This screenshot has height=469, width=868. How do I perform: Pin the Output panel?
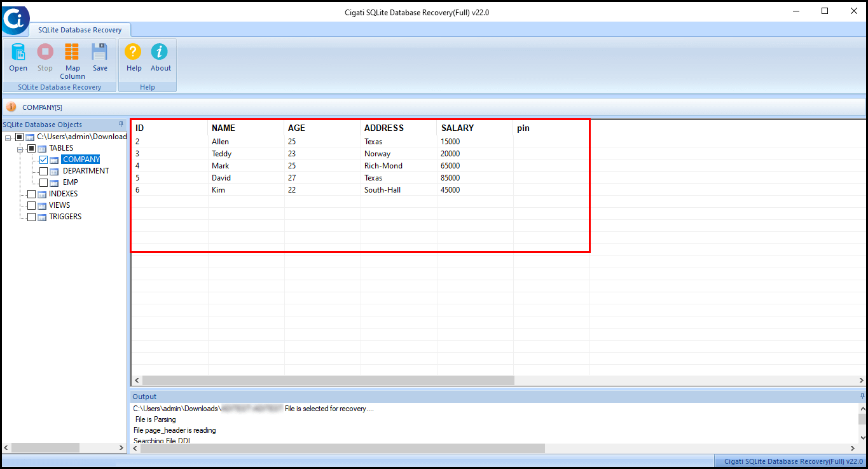click(x=862, y=396)
